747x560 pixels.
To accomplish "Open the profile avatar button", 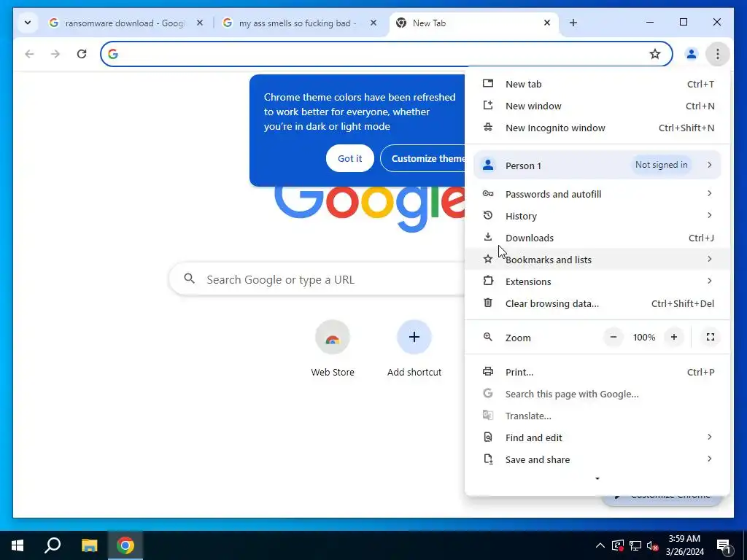I will (692, 54).
